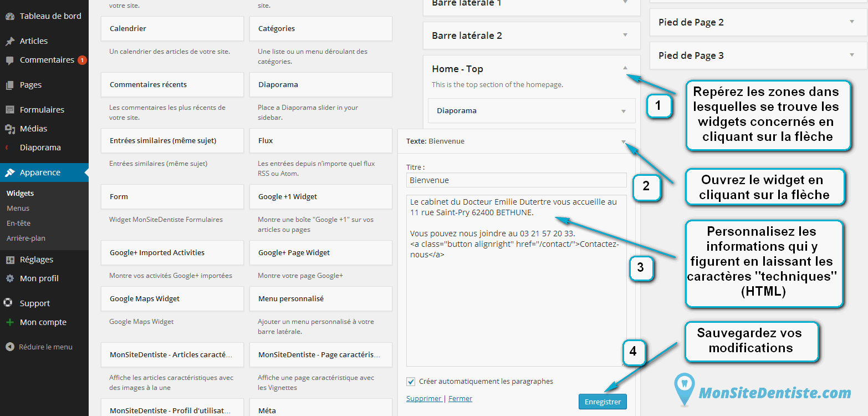Open the Menus submenu item
Screen dimensions: 868x416
pyautogui.click(x=18, y=209)
